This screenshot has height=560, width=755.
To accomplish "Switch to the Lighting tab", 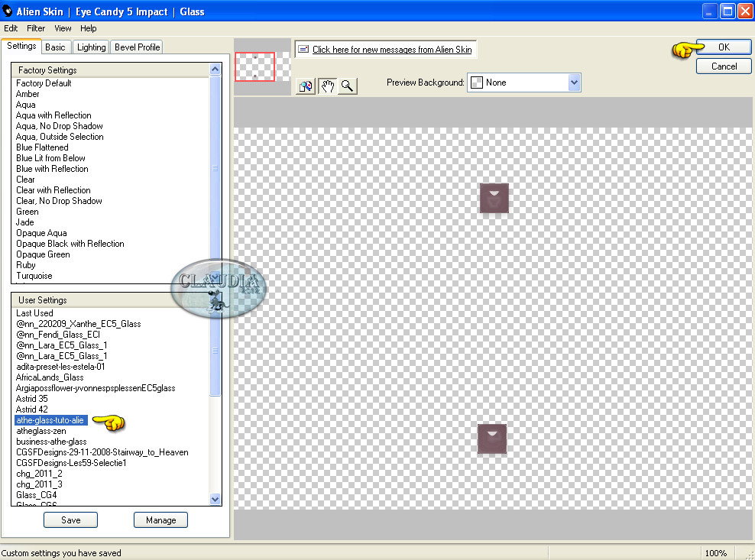I will (x=91, y=47).
